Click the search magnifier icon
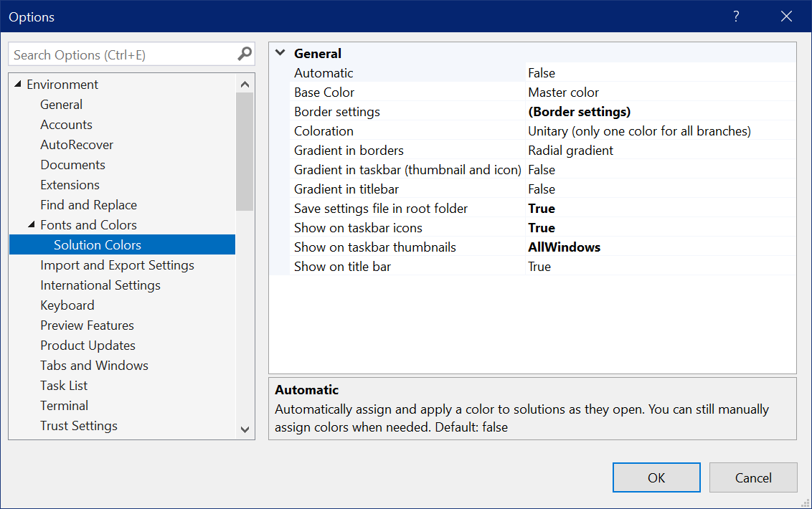The height and width of the screenshot is (509, 812). pyautogui.click(x=245, y=54)
